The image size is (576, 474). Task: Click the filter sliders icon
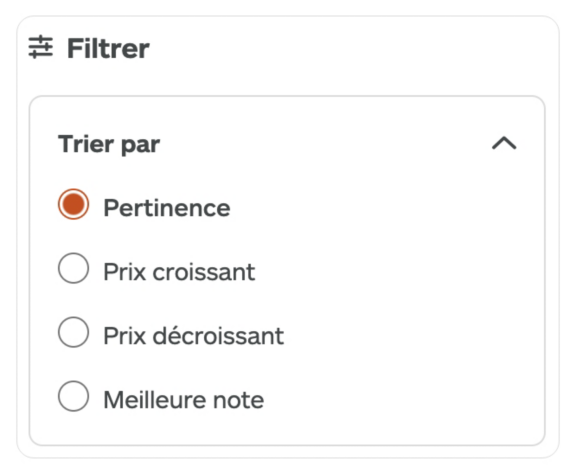40,47
